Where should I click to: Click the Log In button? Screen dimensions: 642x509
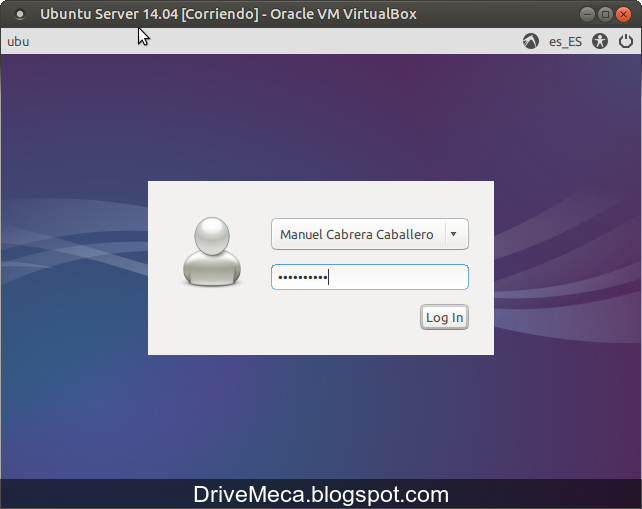pyautogui.click(x=444, y=317)
